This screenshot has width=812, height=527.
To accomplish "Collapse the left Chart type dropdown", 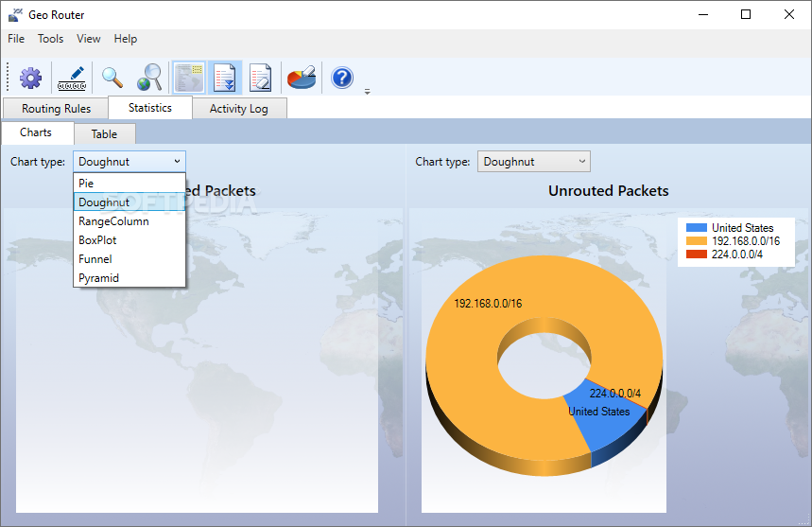I will (x=130, y=162).
